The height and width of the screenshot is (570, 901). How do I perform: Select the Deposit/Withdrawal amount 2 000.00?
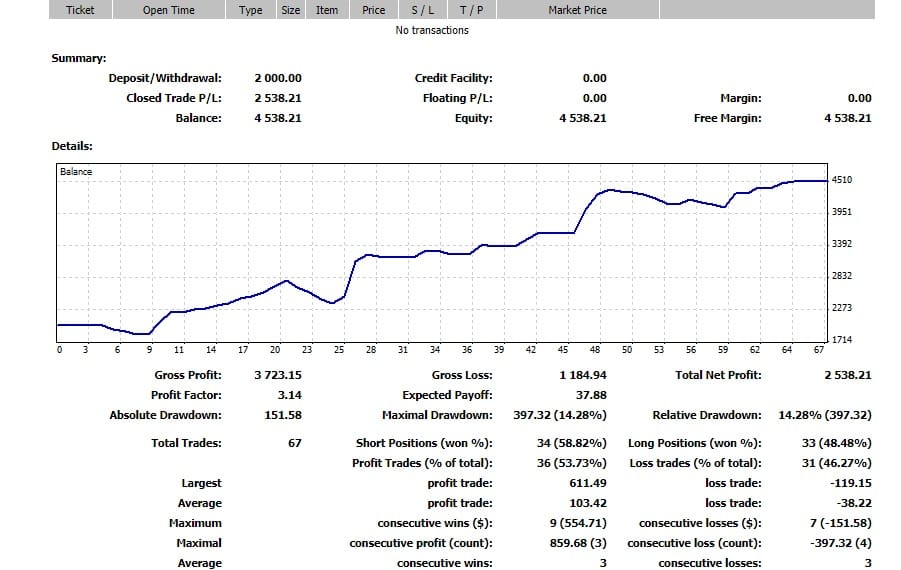pos(278,78)
